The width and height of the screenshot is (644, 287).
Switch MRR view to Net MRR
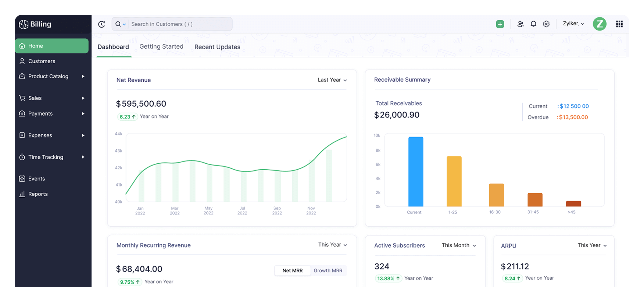click(x=293, y=270)
